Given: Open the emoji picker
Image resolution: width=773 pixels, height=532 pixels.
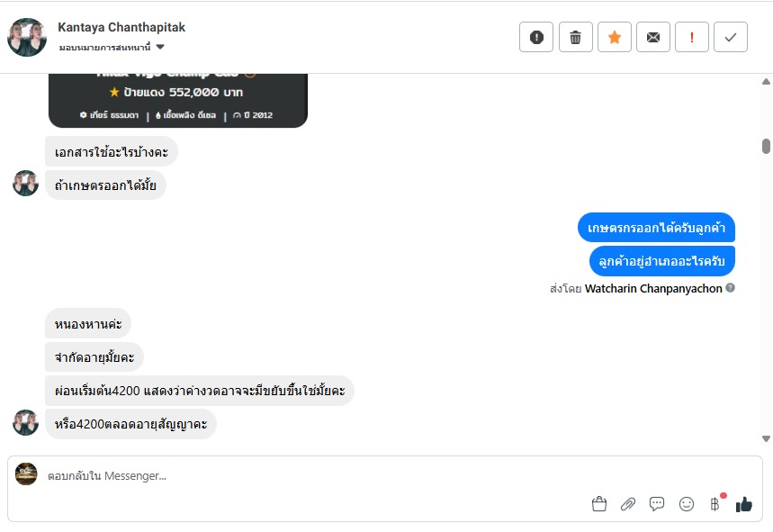Looking at the screenshot, I should click(687, 504).
